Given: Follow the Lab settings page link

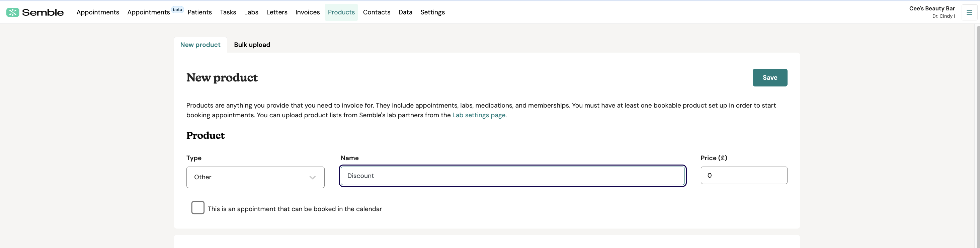Looking at the screenshot, I should tap(479, 115).
